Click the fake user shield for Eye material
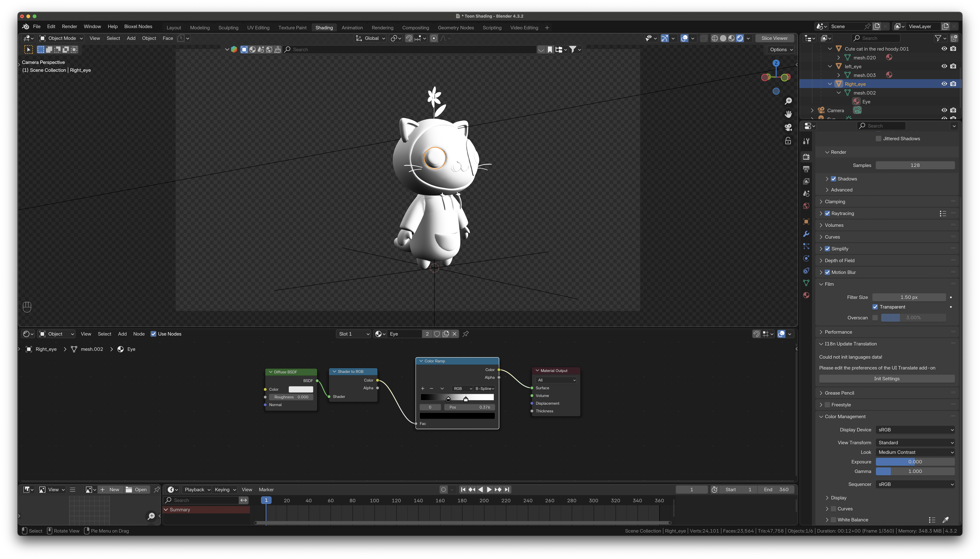 (x=437, y=334)
